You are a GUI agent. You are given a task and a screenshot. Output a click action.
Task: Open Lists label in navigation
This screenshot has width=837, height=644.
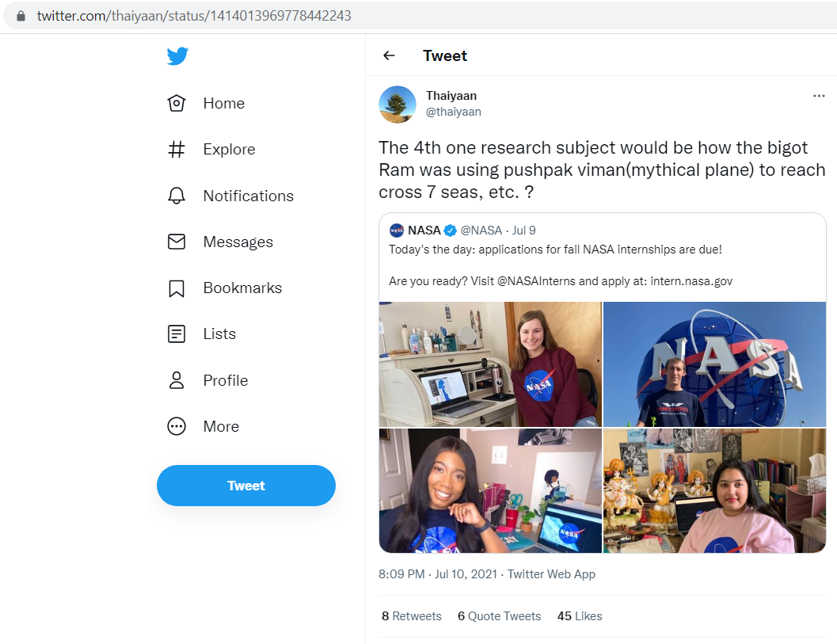click(x=219, y=334)
